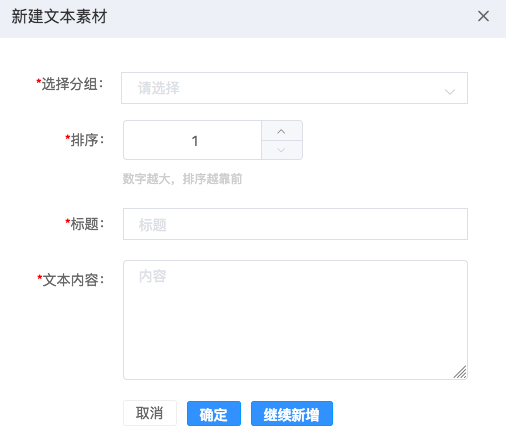Click the chevron arrow in 选择分组 selector
The height and width of the screenshot is (448, 506).
tap(450, 91)
